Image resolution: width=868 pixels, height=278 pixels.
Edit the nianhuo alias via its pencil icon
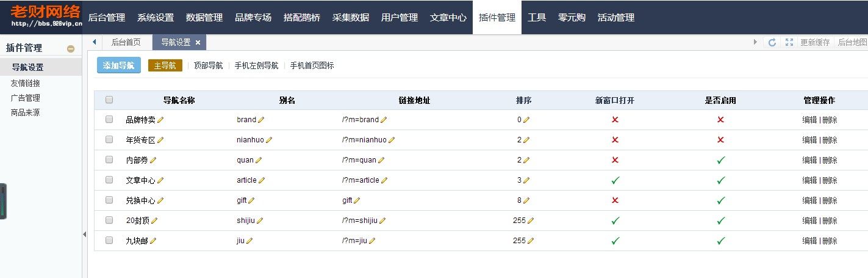tap(269, 140)
